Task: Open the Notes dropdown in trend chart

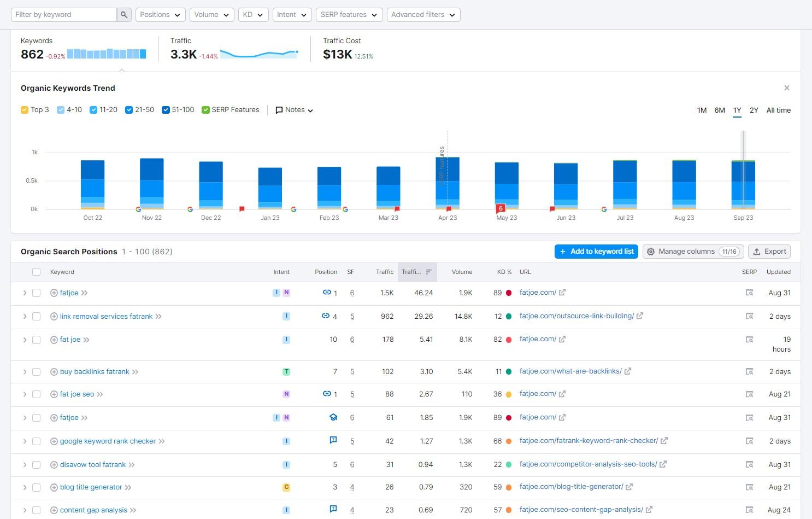Action: (294, 110)
